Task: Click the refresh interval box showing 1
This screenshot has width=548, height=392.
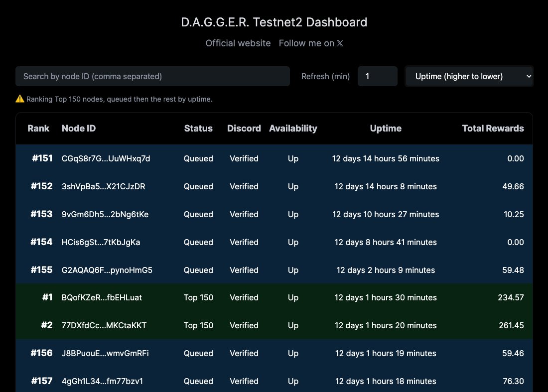Action: tap(377, 76)
